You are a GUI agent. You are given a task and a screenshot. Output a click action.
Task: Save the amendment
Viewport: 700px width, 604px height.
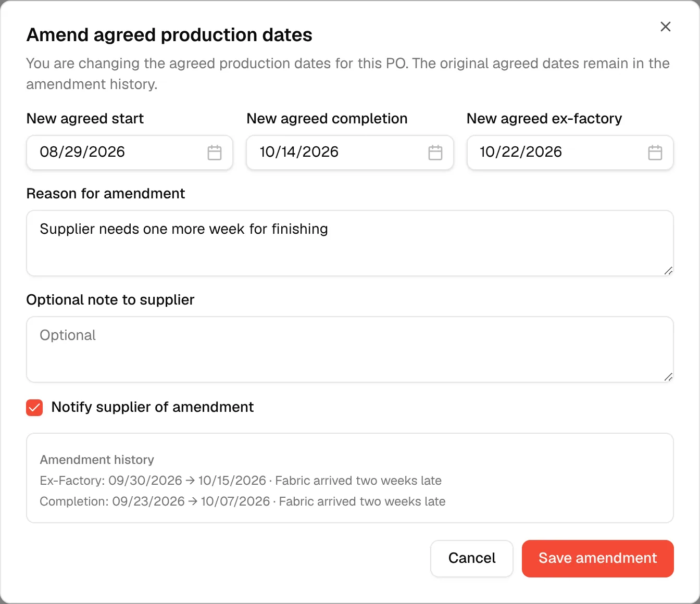[x=598, y=558]
